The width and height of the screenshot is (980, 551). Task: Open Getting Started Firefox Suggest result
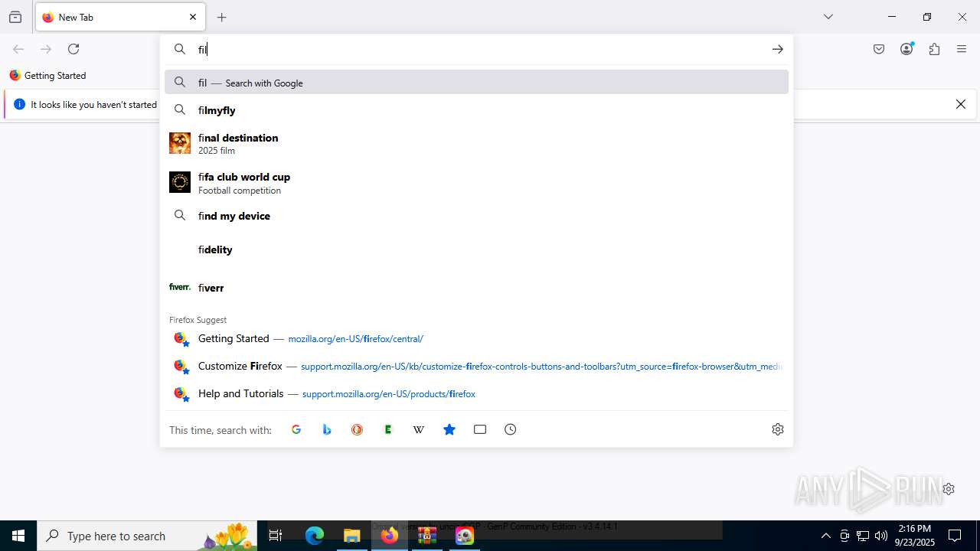[476, 338]
